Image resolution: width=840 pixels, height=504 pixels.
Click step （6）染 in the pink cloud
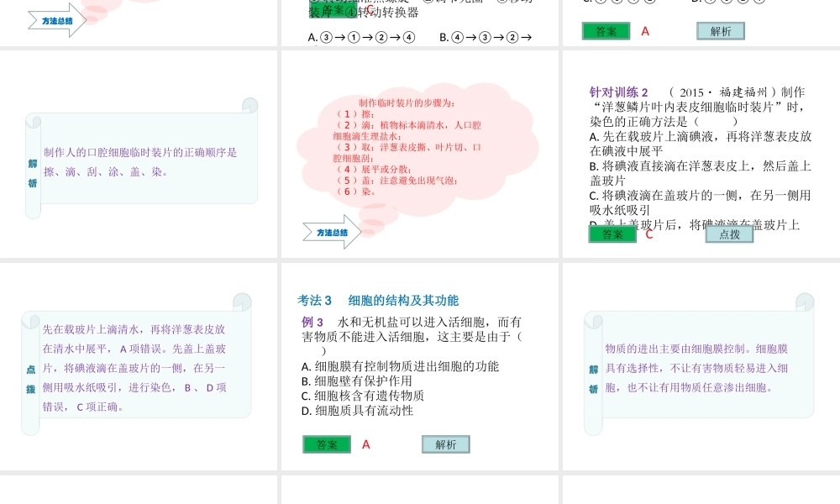(x=355, y=192)
